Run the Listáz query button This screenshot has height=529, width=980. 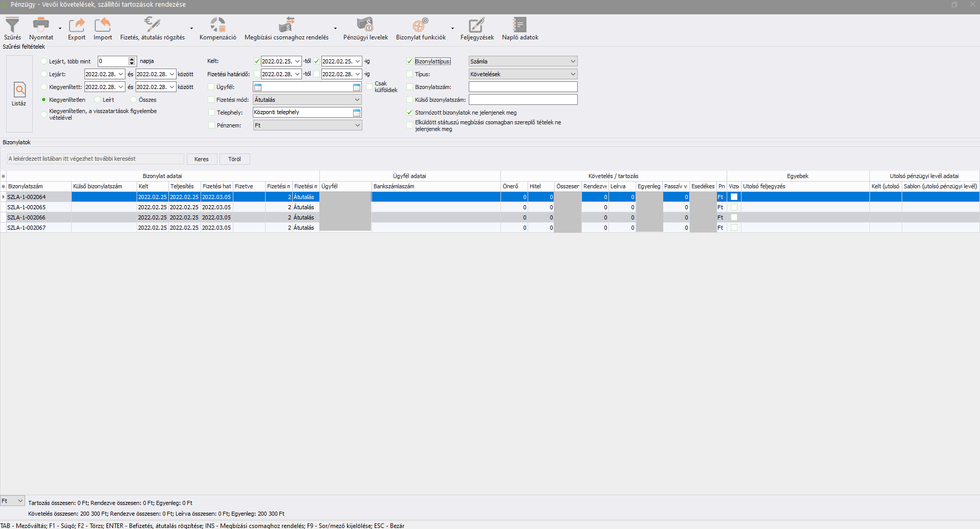click(19, 94)
